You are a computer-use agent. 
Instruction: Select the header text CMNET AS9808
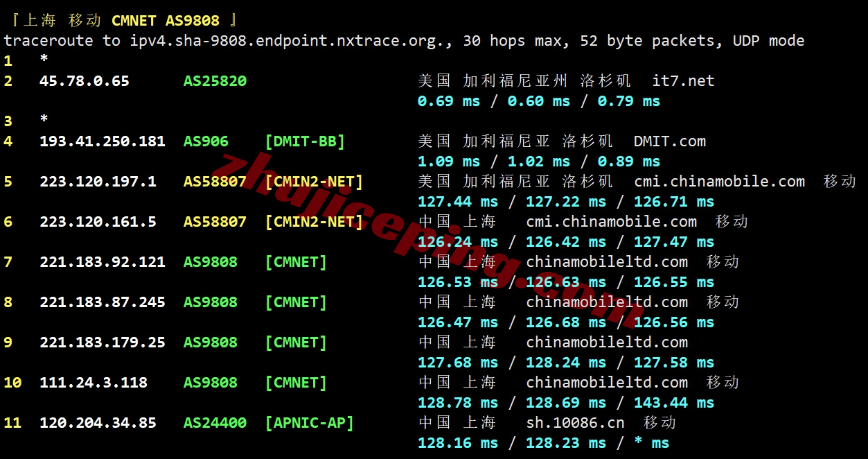click(165, 21)
